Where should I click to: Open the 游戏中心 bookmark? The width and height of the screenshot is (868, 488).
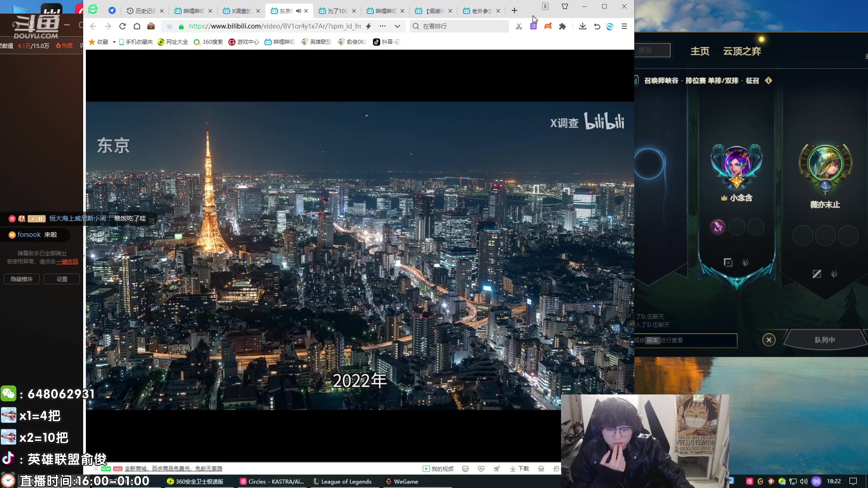tap(244, 42)
